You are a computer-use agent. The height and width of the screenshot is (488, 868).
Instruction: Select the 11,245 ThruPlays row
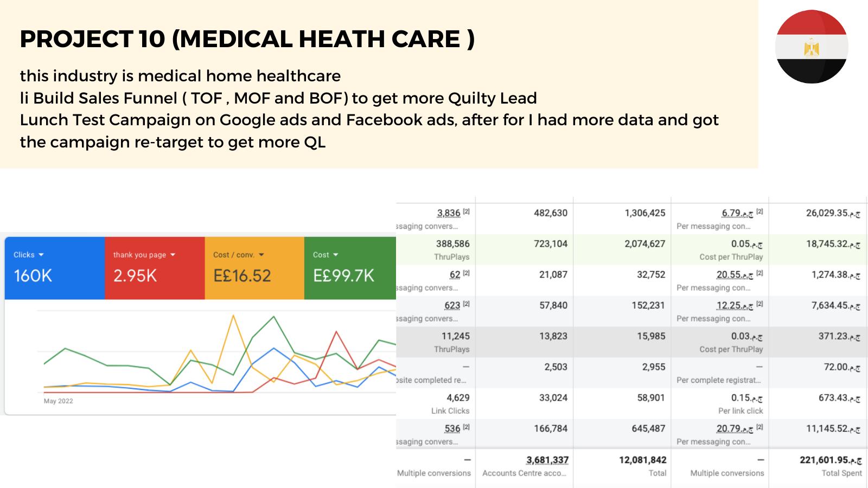click(632, 342)
